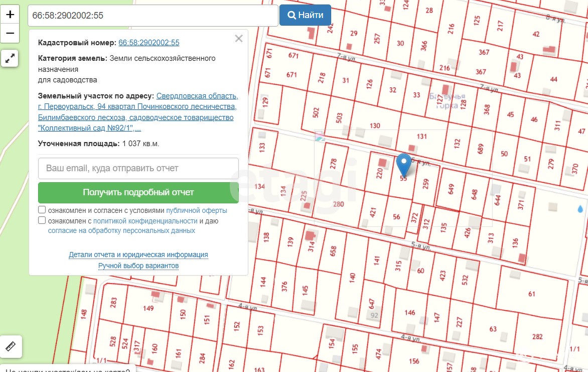Click the blue location pin marker

(404, 164)
